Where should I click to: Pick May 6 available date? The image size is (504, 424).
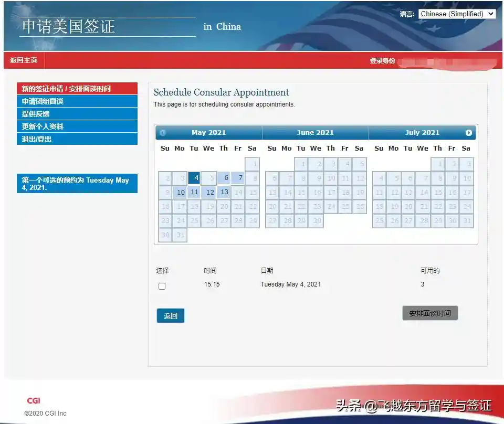(x=224, y=178)
